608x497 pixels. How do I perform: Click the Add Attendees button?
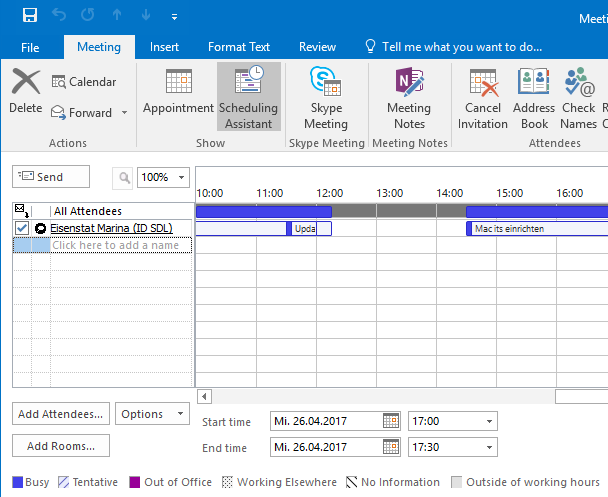[x=61, y=414]
